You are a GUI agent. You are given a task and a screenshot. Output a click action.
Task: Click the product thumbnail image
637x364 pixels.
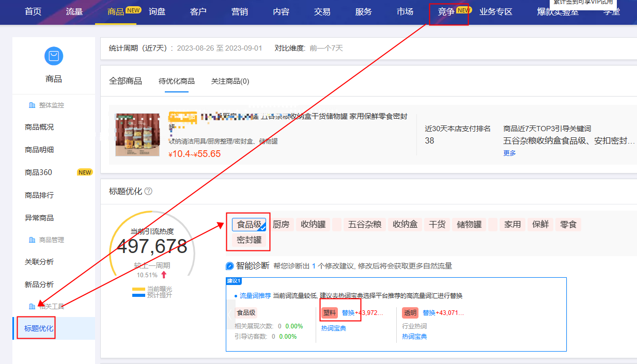click(137, 135)
